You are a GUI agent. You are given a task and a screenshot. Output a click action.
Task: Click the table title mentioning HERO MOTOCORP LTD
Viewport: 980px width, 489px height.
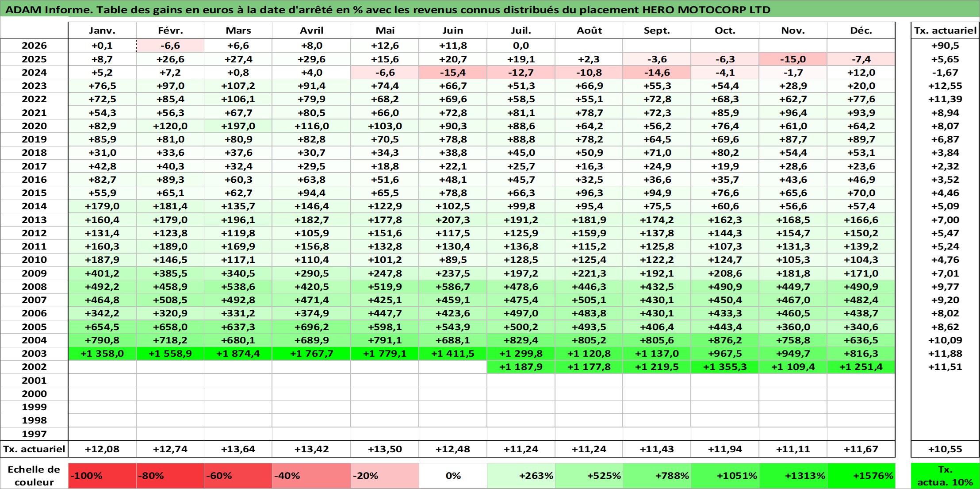click(388, 10)
